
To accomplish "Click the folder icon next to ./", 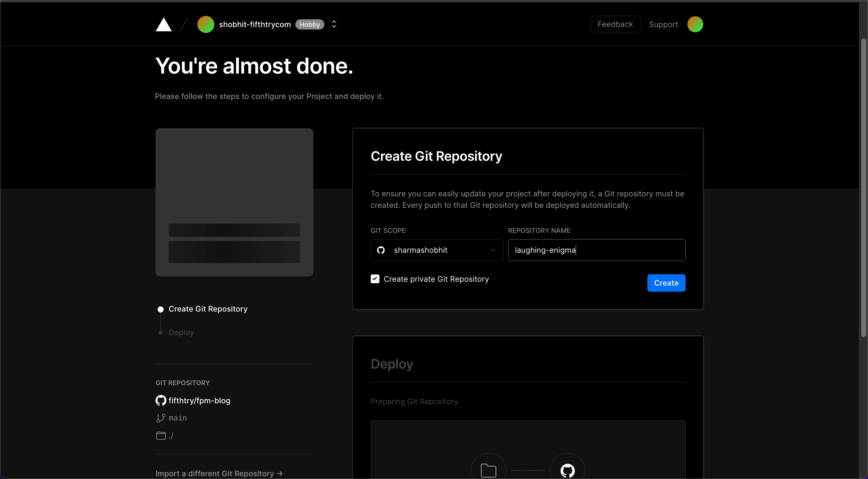I will [161, 436].
